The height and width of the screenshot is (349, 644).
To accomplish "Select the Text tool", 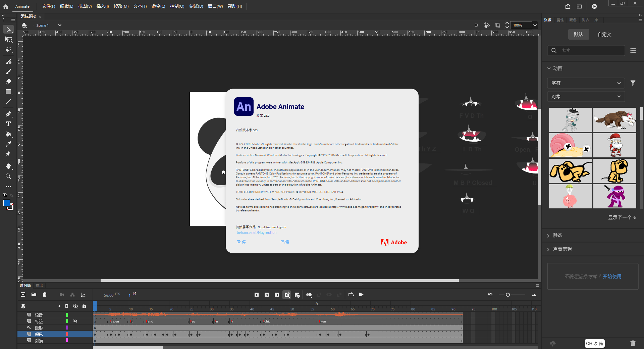I will click(x=8, y=124).
